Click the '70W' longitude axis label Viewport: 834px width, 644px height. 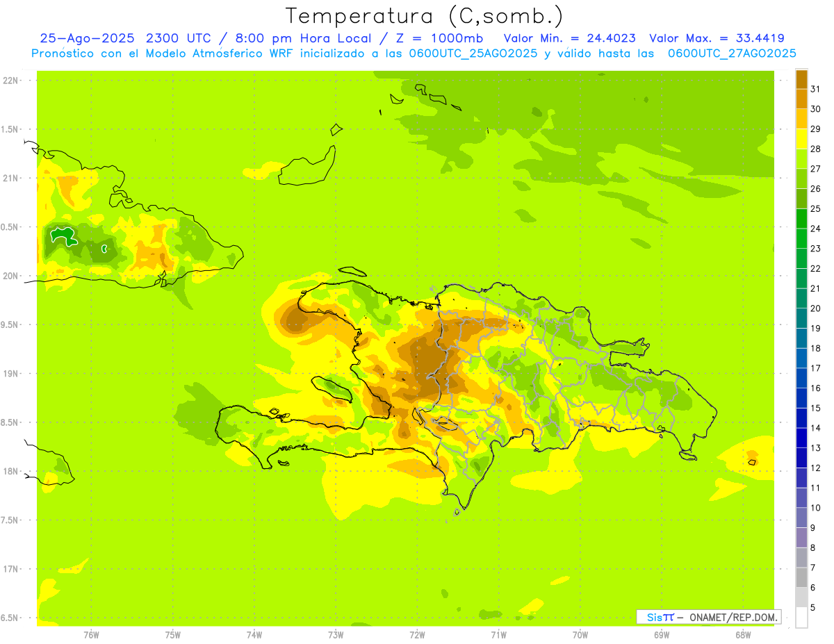[580, 635]
